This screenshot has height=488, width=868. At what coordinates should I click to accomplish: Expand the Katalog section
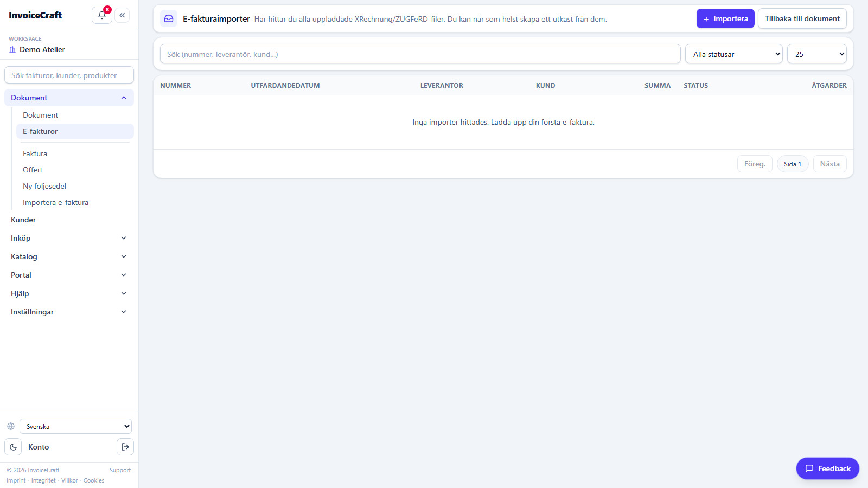click(x=69, y=256)
